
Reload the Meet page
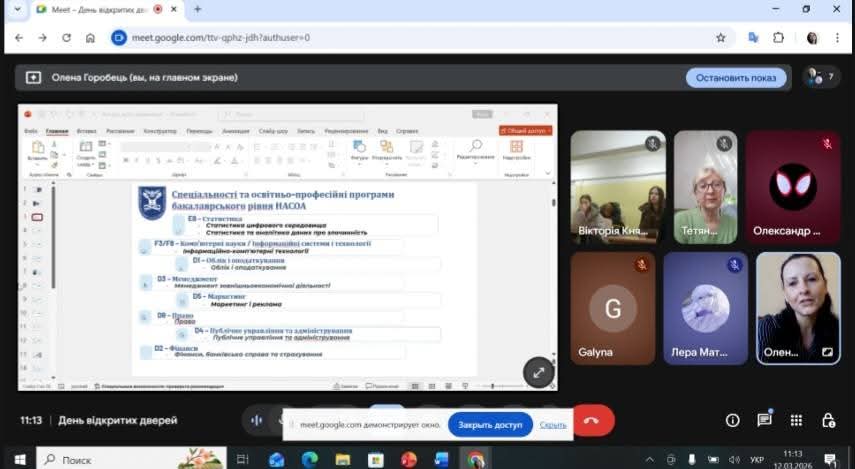(x=65, y=38)
